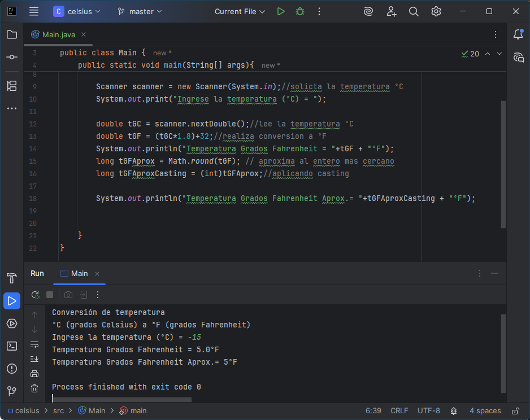Image resolution: width=530 pixels, height=420 pixels.
Task: Open the Terminal tool window
Action: coord(12,346)
